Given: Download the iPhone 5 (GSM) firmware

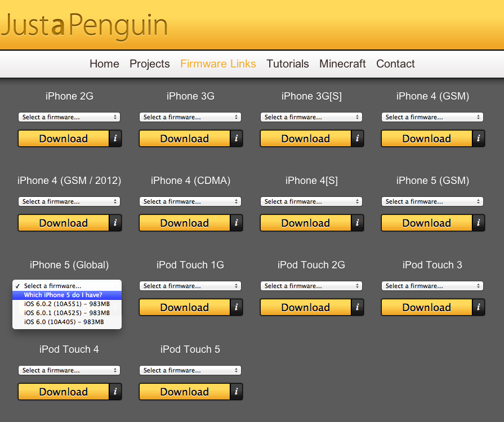Looking at the screenshot, I should click(427, 223).
